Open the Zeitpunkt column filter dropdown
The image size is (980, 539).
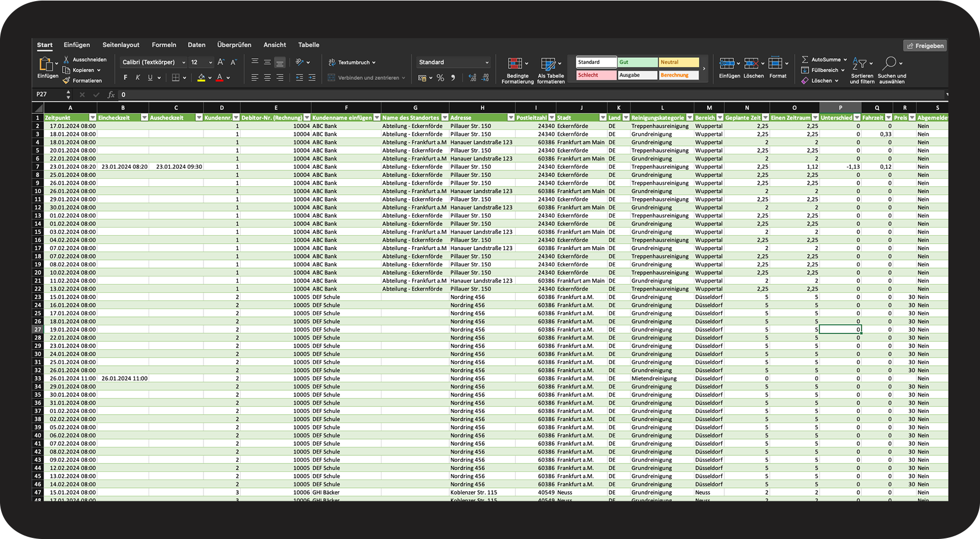[x=93, y=118]
